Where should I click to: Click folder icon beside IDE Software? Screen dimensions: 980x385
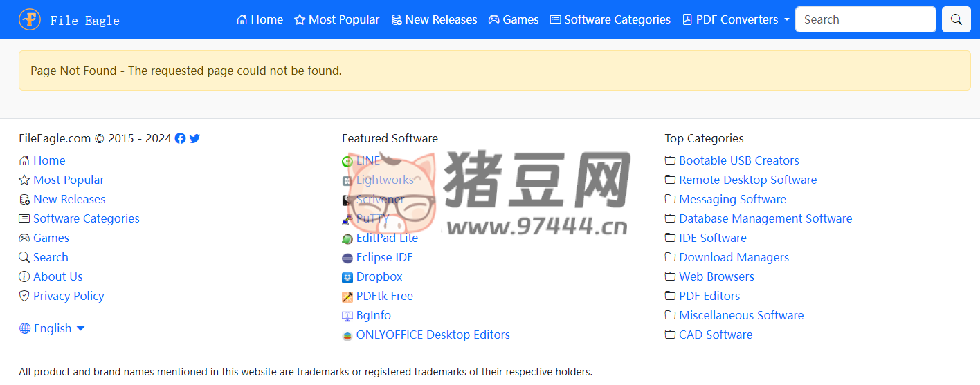point(670,238)
